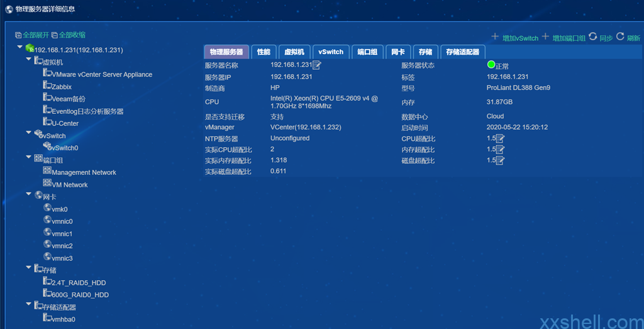Select vmnic3 in the tree
The height and width of the screenshot is (329, 644).
point(62,259)
